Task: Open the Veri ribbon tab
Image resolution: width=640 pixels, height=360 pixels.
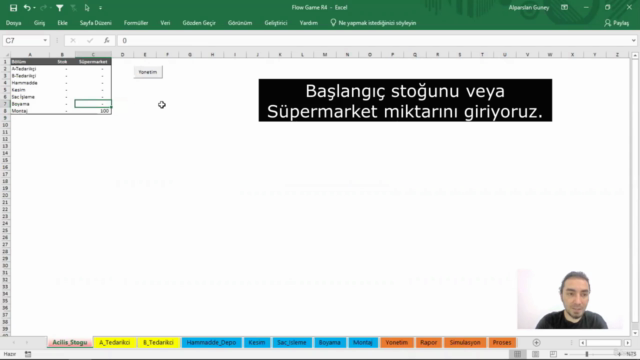Action: 165,23
